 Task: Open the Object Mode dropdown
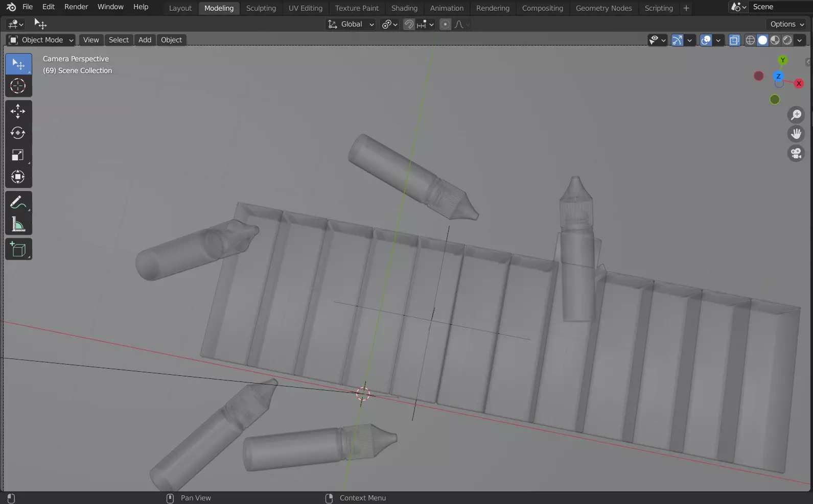[41, 40]
